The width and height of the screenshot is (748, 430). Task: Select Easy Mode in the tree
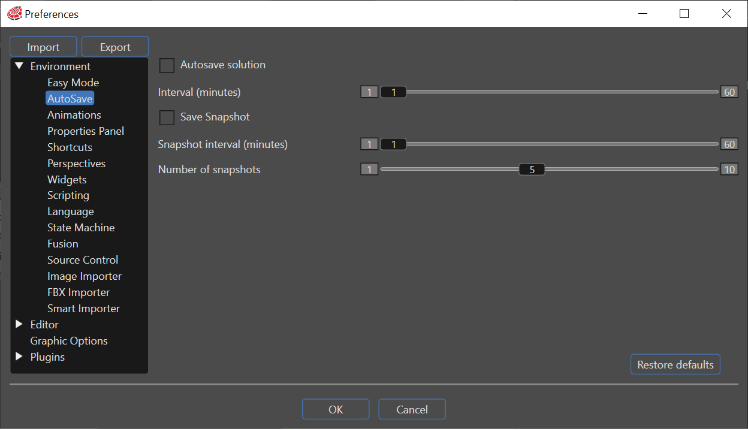click(x=73, y=83)
